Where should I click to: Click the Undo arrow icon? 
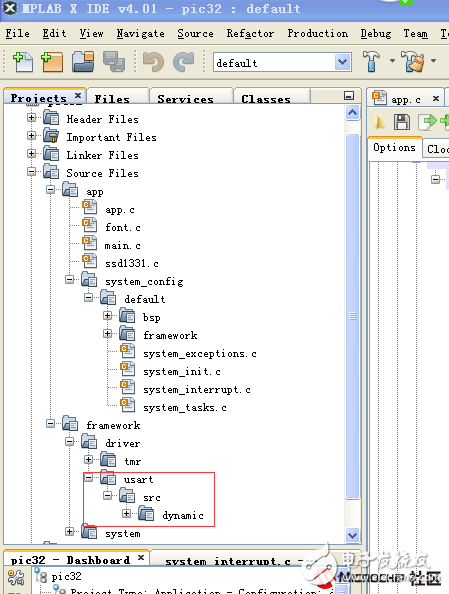pos(153,62)
